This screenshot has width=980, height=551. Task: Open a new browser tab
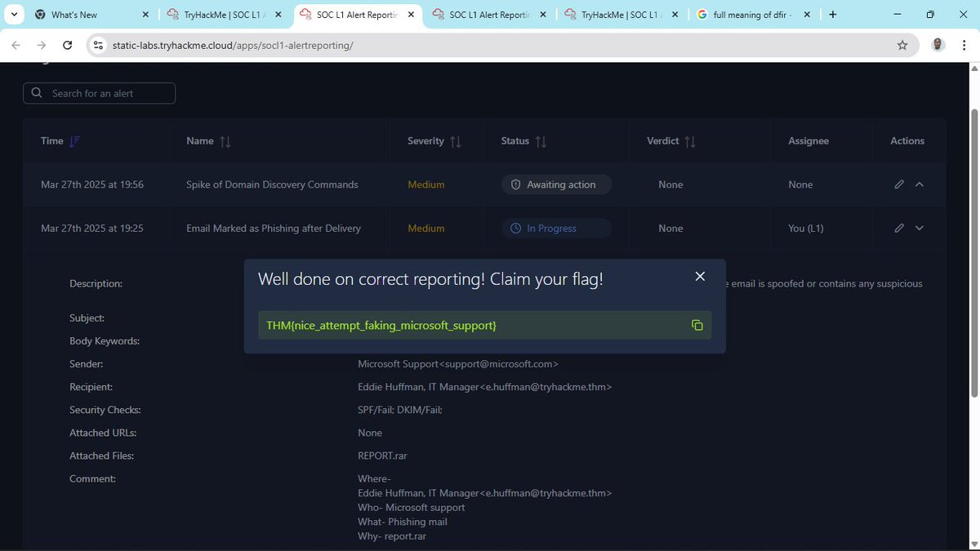(x=833, y=15)
